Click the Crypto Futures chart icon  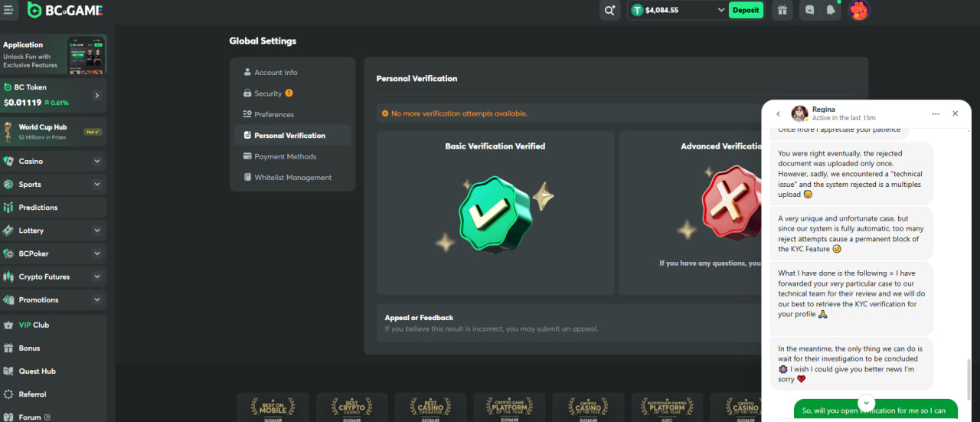pos(8,276)
